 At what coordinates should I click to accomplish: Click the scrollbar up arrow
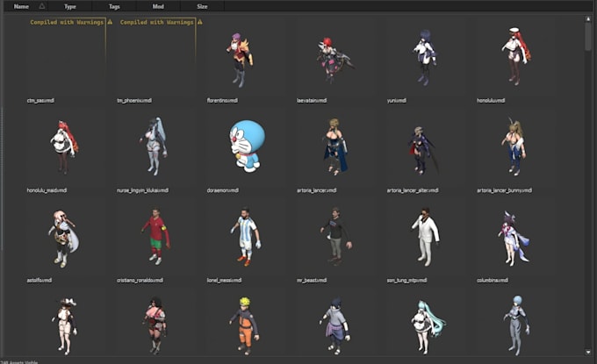588,18
